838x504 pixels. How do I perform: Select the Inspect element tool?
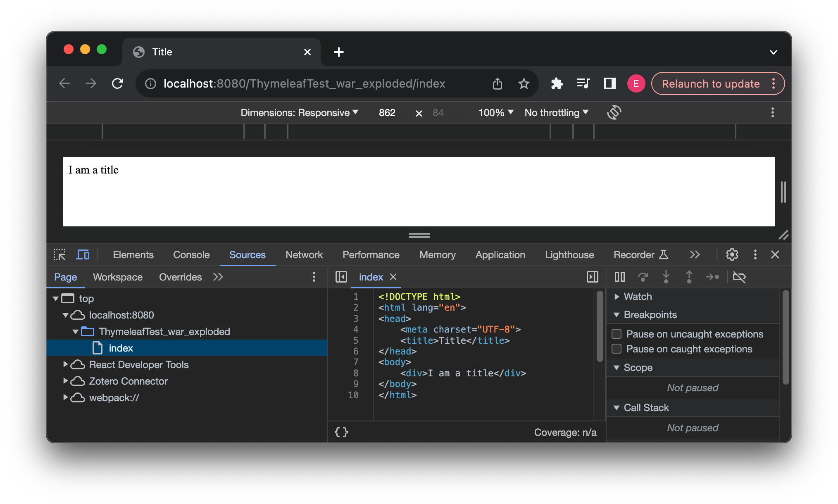pyautogui.click(x=60, y=254)
